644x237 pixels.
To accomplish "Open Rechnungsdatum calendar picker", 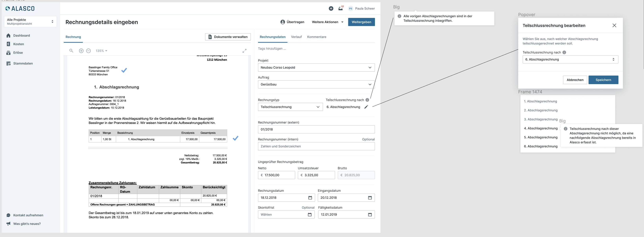I will [x=310, y=198].
